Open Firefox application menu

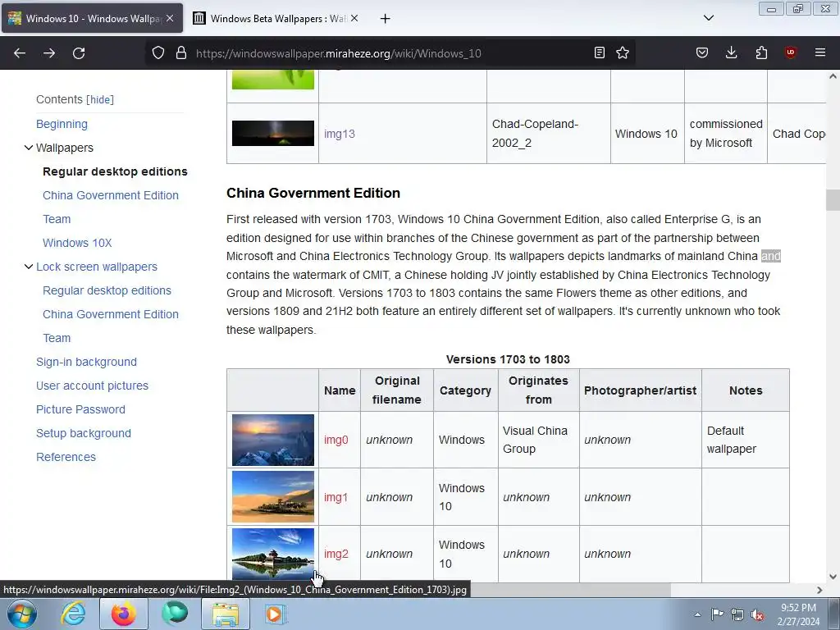pyautogui.click(x=820, y=52)
